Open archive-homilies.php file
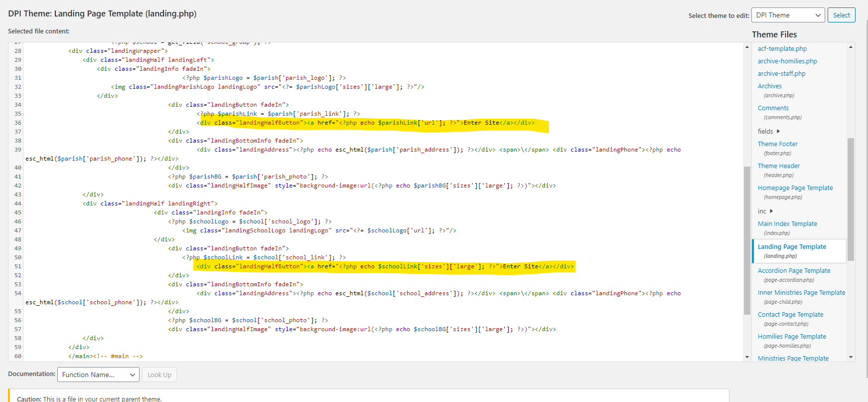The width and height of the screenshot is (868, 402). pos(787,61)
